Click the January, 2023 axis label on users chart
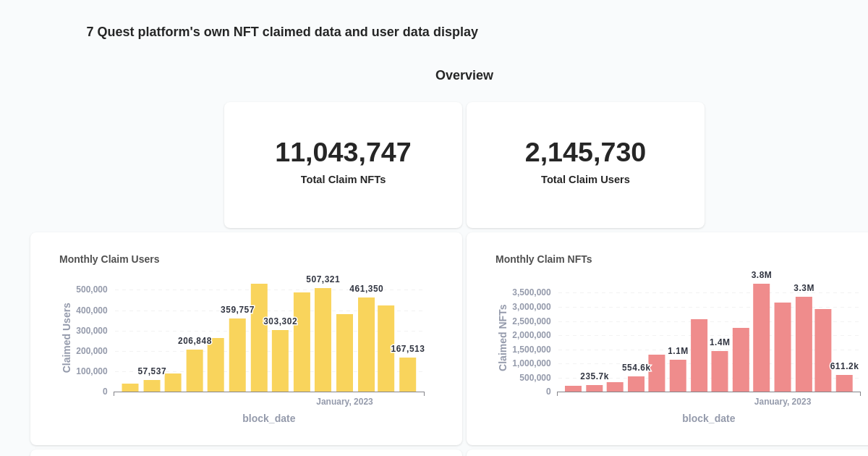 pos(344,401)
